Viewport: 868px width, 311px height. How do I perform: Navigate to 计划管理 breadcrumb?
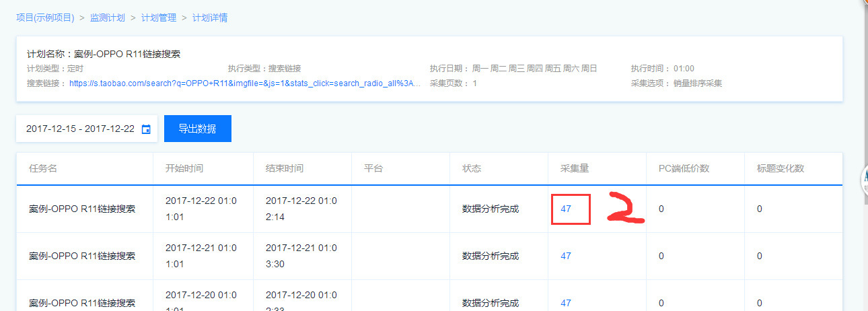pos(159,18)
